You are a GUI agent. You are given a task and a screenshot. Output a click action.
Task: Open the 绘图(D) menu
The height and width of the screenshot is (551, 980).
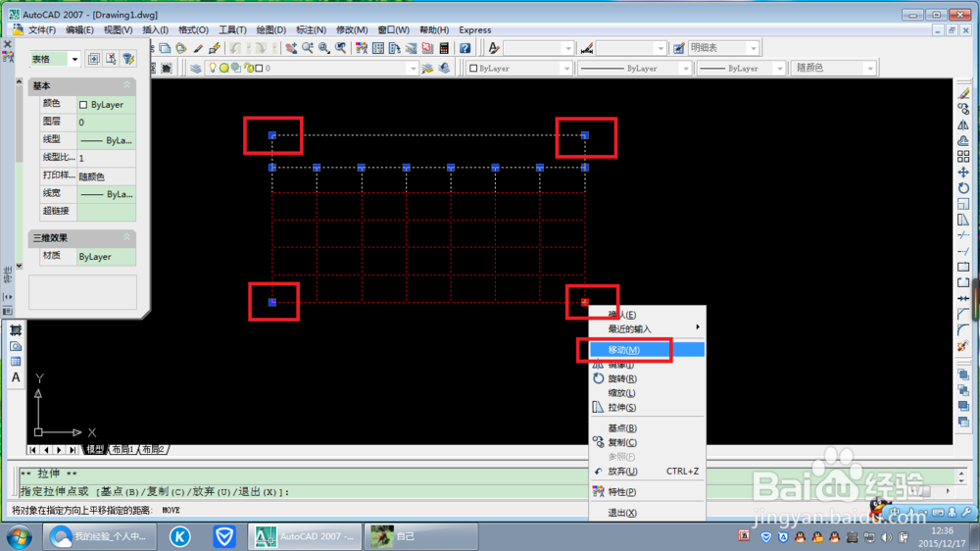tap(270, 30)
